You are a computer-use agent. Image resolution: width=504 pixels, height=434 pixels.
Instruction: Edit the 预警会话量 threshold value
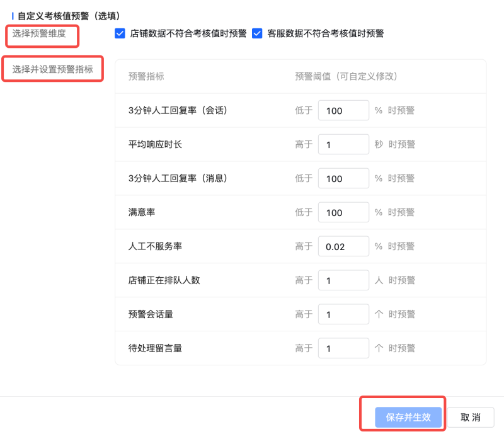[343, 314]
